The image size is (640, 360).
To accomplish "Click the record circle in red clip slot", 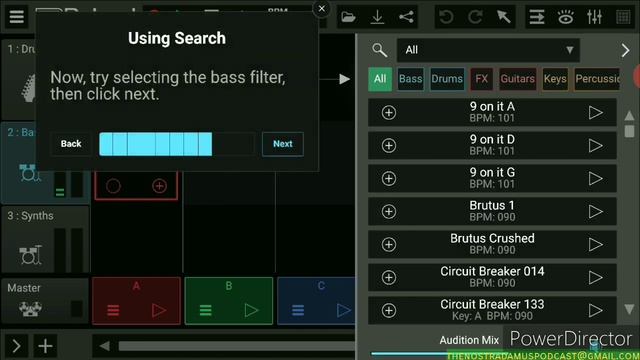I will (113, 186).
